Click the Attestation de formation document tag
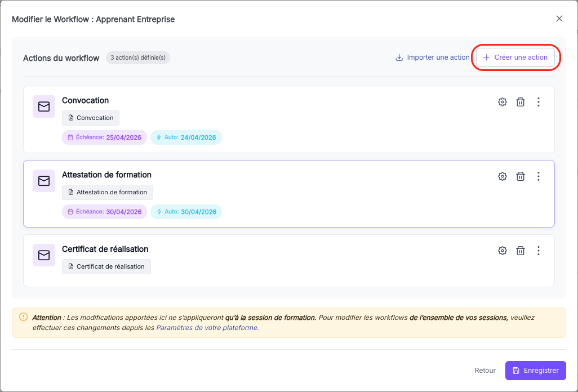 (108, 192)
